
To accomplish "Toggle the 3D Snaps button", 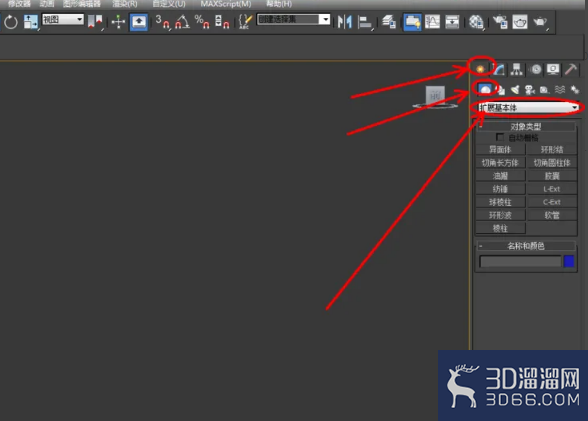I will (x=162, y=22).
